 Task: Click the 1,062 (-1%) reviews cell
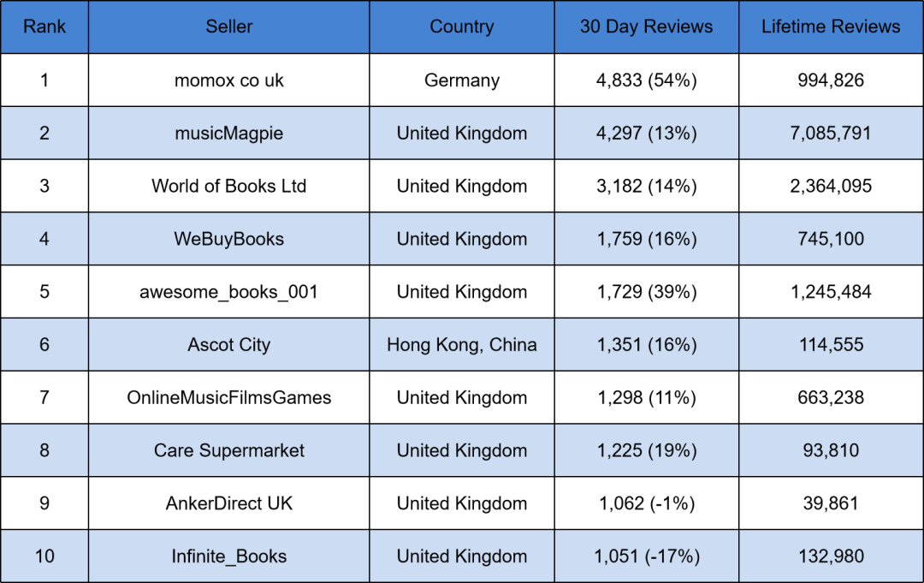pos(647,503)
